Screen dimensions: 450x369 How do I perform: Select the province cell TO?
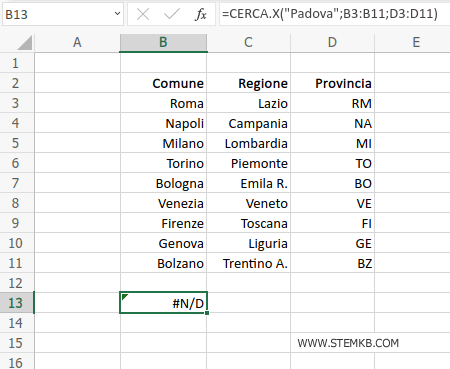click(x=333, y=163)
